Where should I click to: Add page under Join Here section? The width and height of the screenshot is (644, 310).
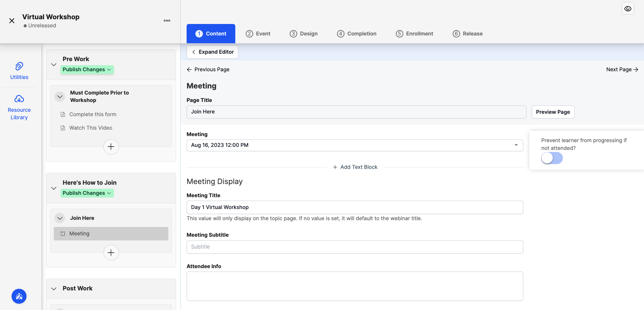(x=111, y=253)
